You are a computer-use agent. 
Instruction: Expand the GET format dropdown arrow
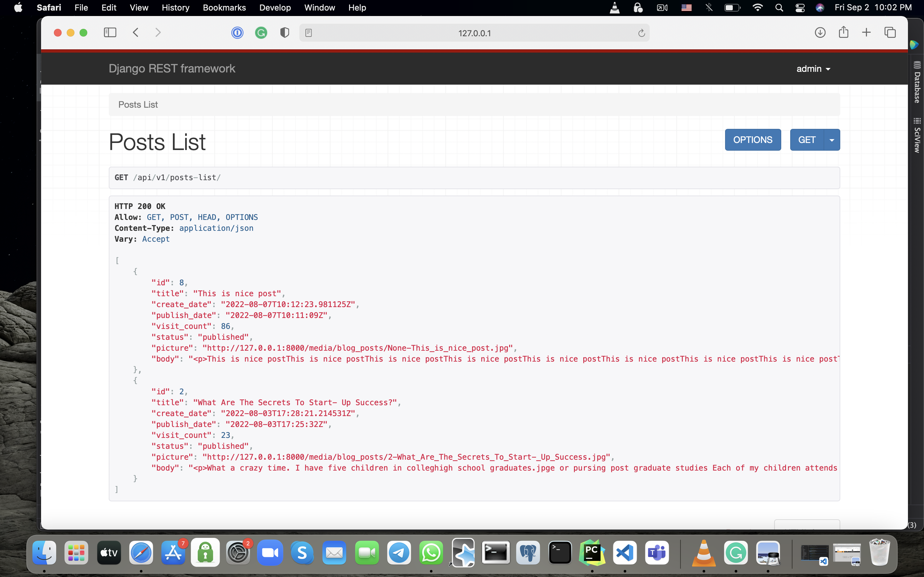pos(832,140)
